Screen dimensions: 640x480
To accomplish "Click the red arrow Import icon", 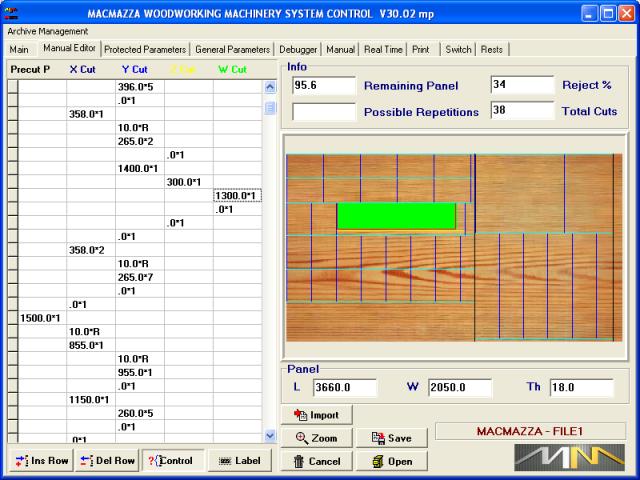I will 300,415.
